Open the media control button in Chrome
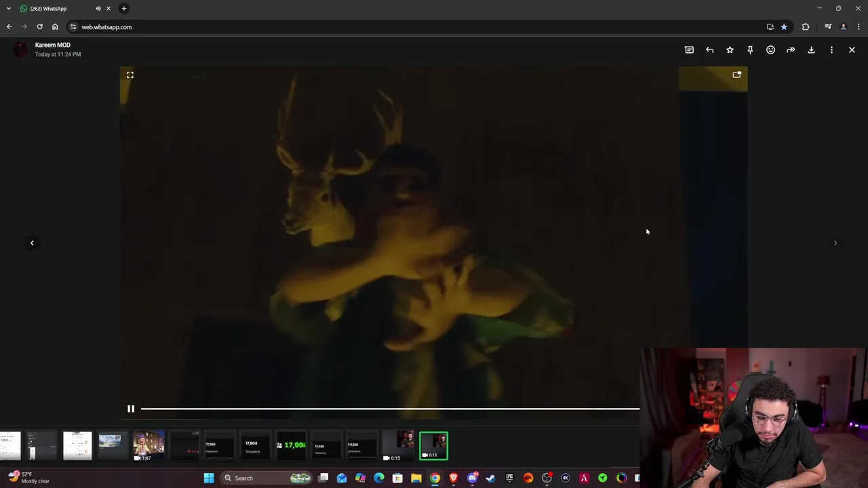This screenshot has height=488, width=868. pyautogui.click(x=828, y=27)
